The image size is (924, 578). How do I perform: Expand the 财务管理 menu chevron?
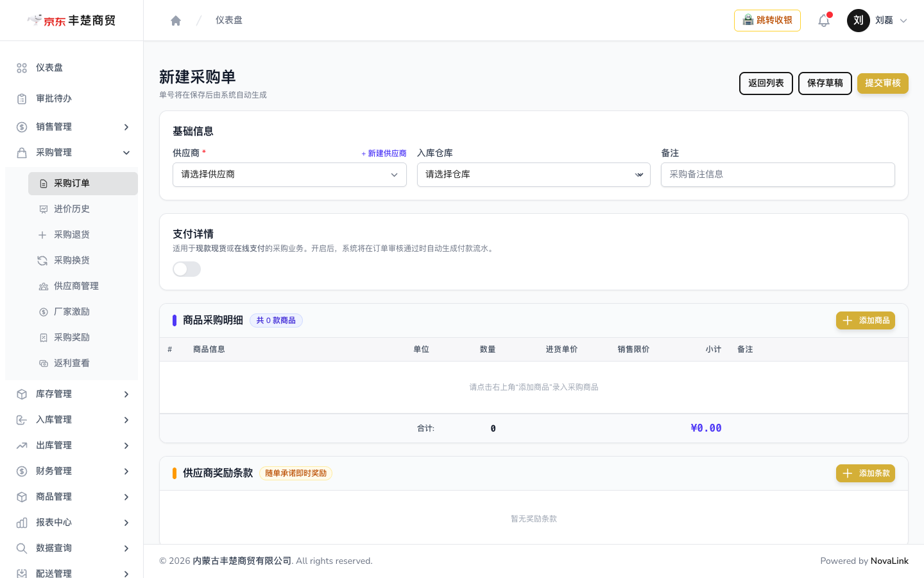[x=126, y=471]
